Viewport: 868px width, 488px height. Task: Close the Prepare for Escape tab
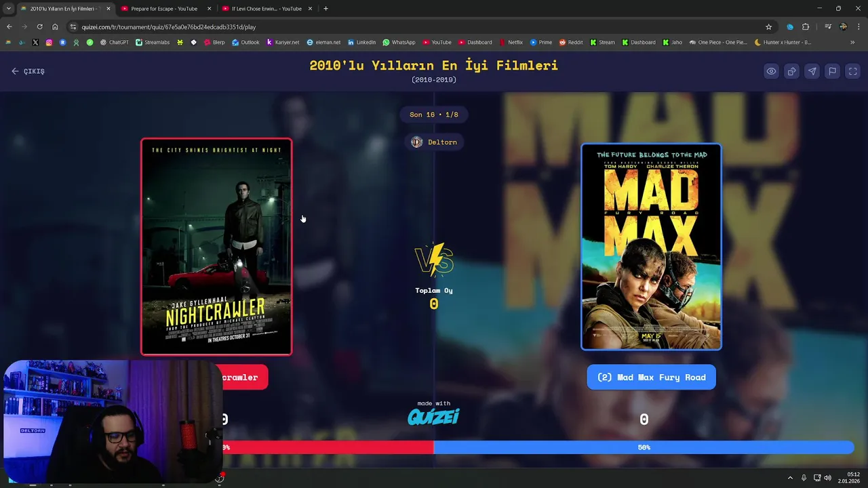(209, 9)
